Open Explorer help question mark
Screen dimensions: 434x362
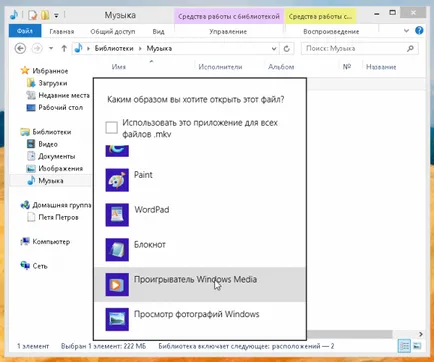(419, 31)
